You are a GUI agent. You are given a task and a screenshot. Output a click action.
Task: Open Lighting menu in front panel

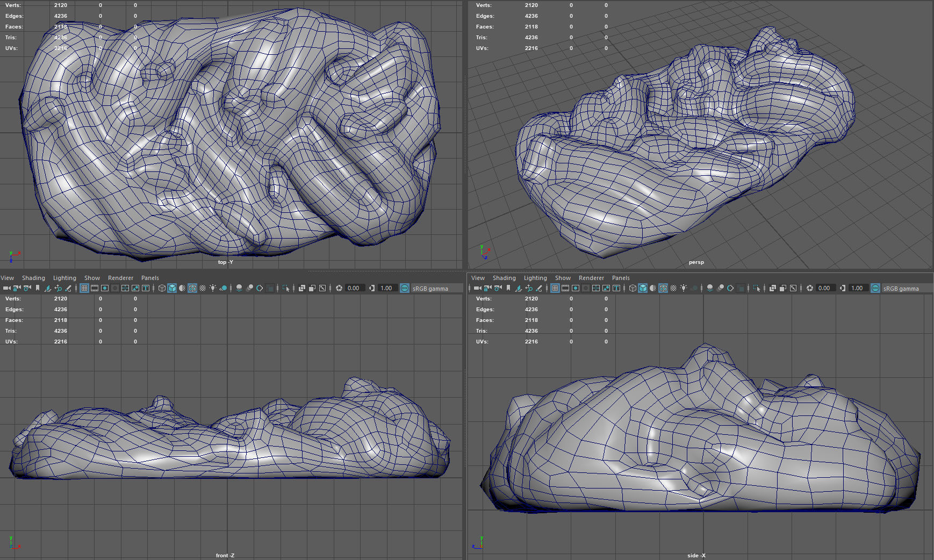click(64, 278)
